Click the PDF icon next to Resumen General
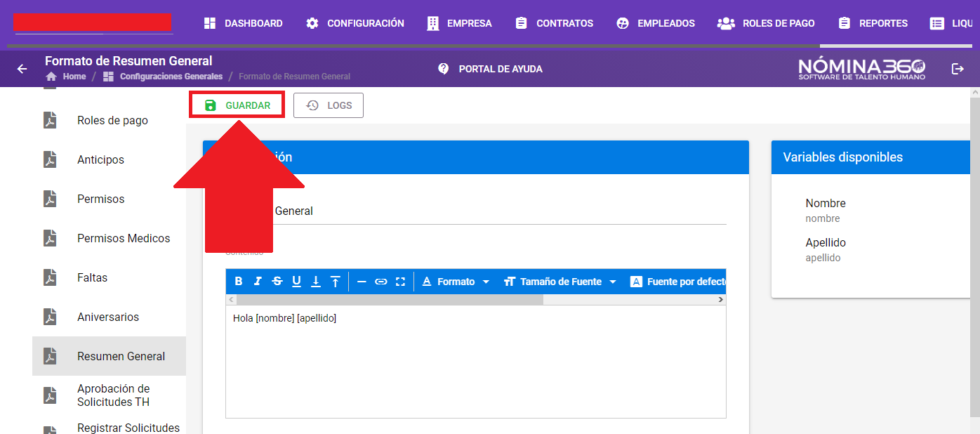 (50, 356)
